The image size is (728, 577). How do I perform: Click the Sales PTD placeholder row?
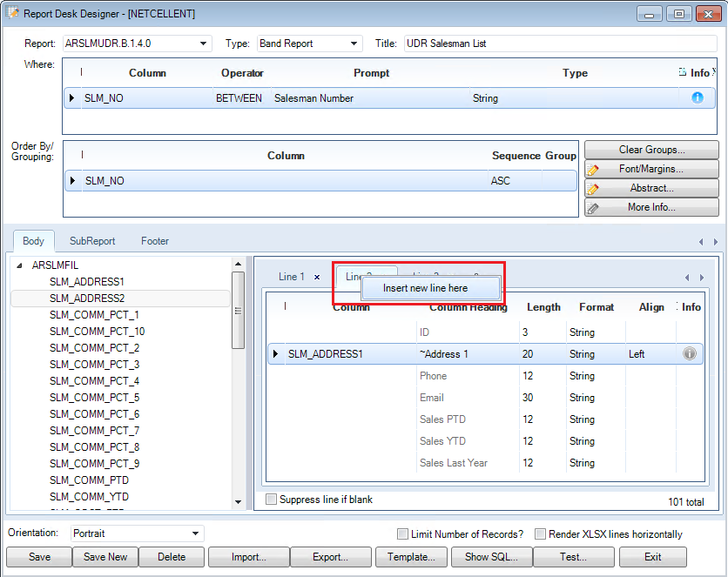click(485, 419)
